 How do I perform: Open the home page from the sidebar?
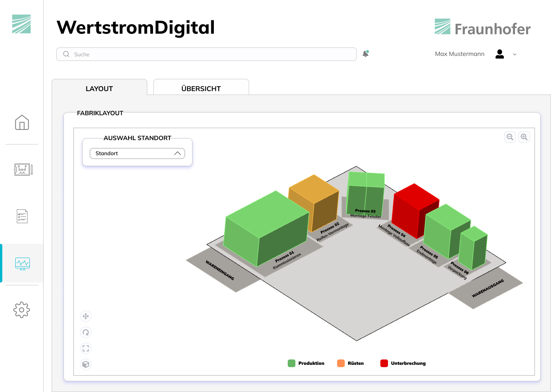click(22, 122)
